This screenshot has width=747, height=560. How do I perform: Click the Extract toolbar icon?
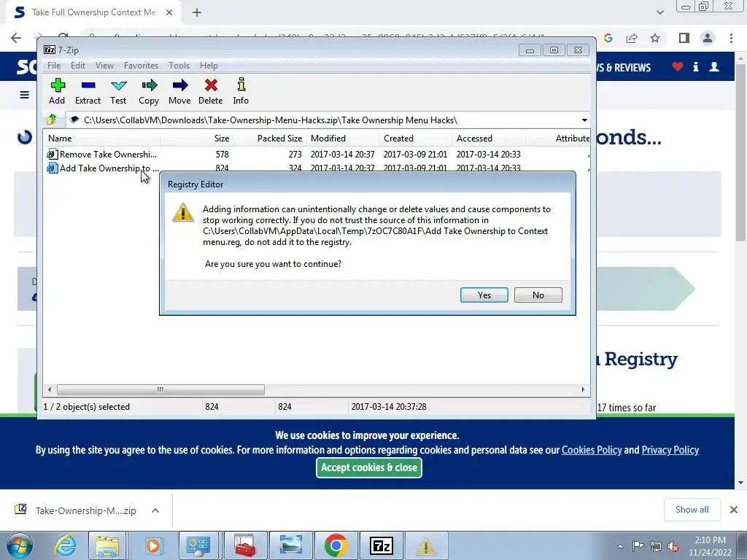pos(88,91)
